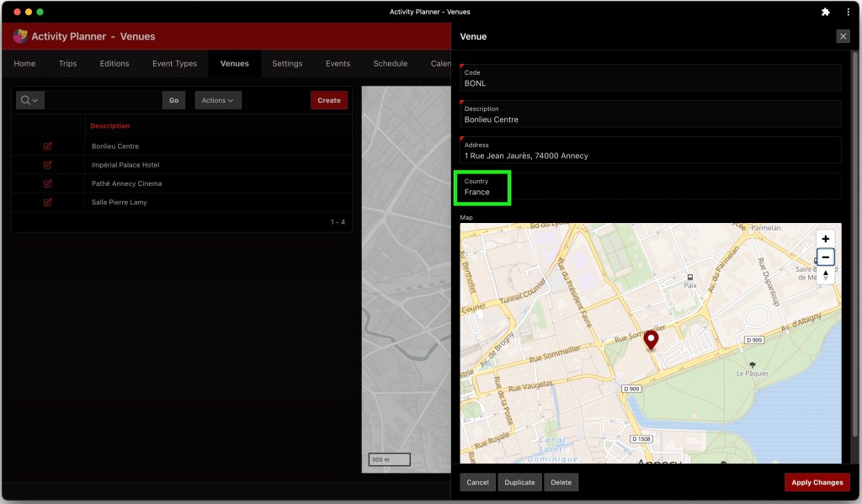Image resolution: width=862 pixels, height=504 pixels.
Task: Edit the Salle Pierre Lamy row
Action: [48, 202]
